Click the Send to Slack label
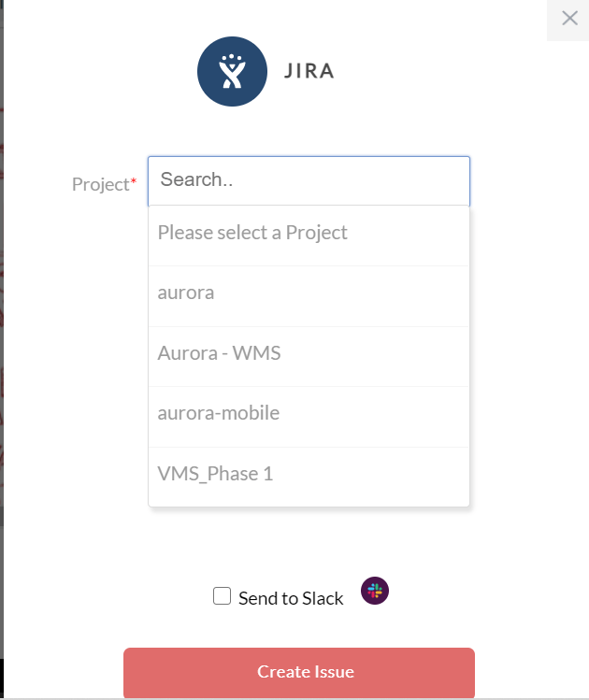 (x=291, y=598)
